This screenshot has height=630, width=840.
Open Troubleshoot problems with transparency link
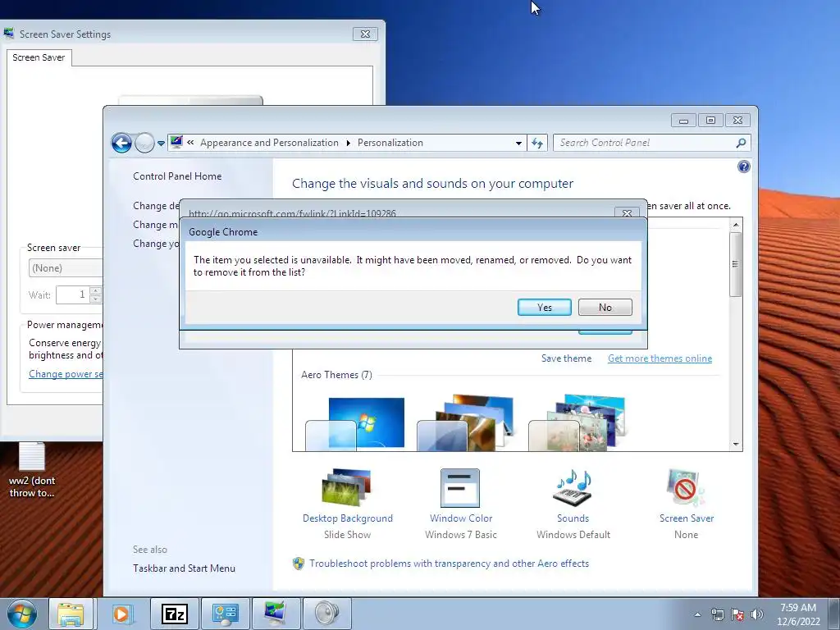point(449,564)
